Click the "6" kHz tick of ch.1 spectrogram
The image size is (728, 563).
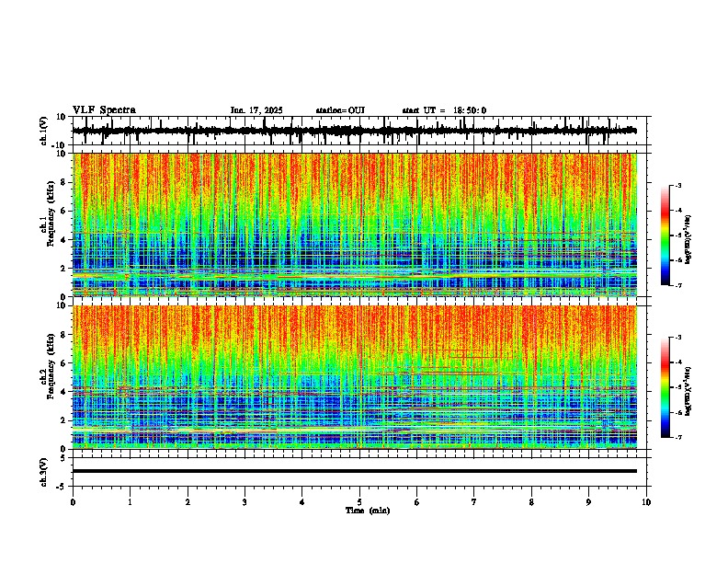(x=64, y=211)
